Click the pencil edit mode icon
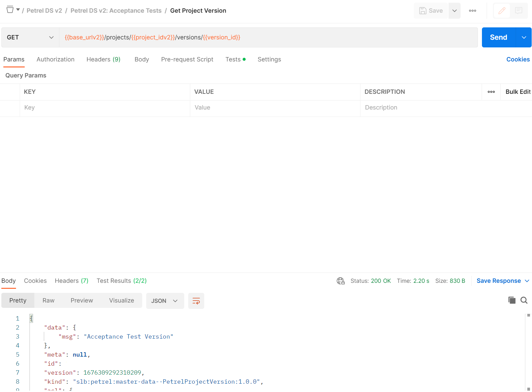This screenshot has height=392, width=532. tap(502, 11)
